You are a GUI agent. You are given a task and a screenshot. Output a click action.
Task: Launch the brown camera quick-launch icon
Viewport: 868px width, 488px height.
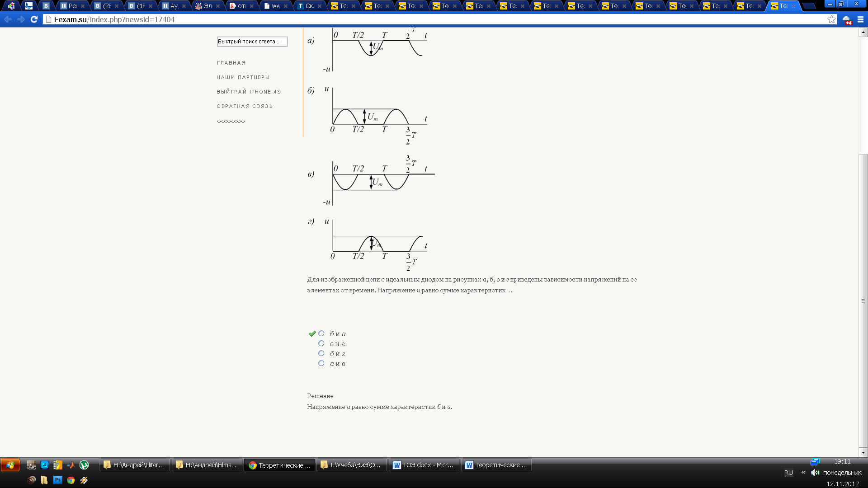point(31,480)
